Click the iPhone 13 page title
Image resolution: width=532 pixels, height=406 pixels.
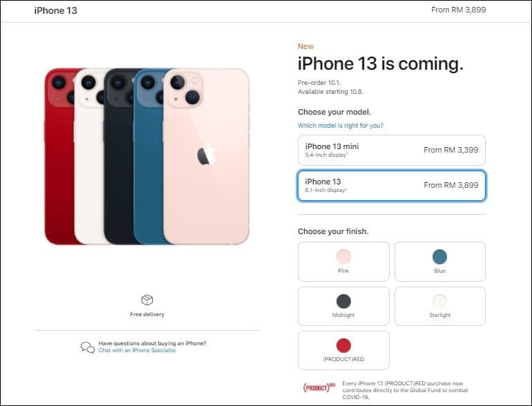point(56,10)
